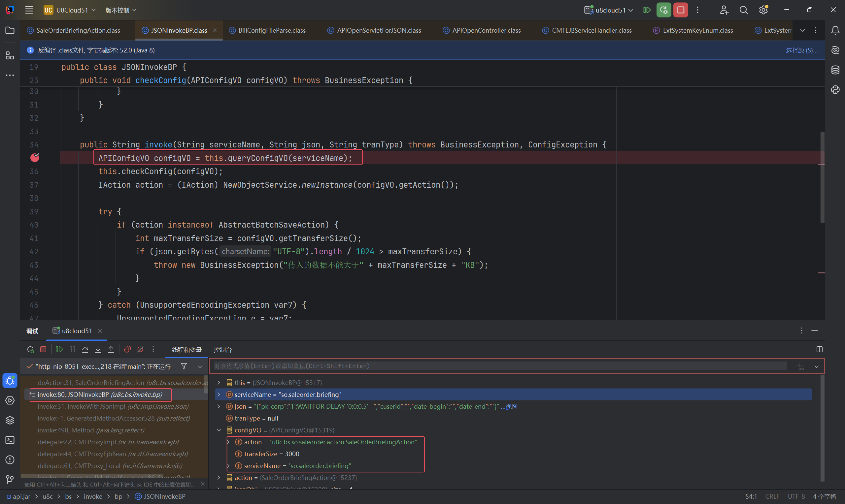Click 选择源 (S)... link
The image size is (845, 504).
coord(801,50)
